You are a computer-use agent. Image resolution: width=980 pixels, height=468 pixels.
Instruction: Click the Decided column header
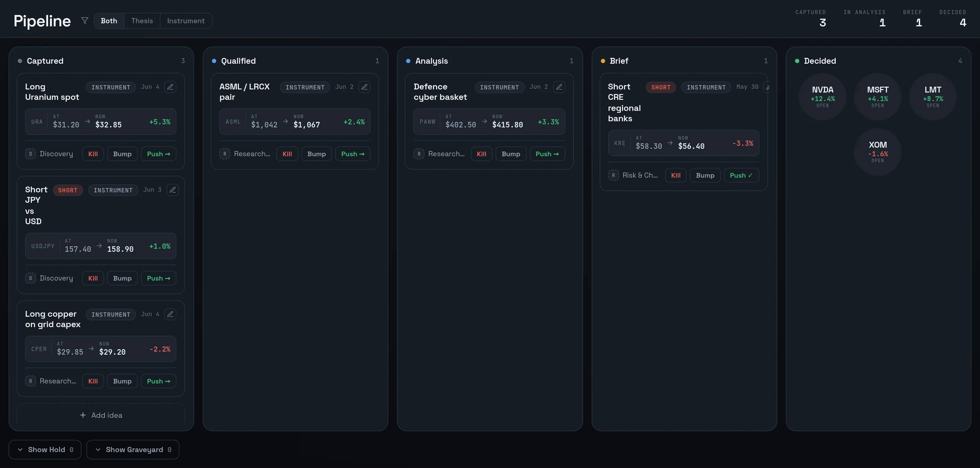[x=878, y=61]
